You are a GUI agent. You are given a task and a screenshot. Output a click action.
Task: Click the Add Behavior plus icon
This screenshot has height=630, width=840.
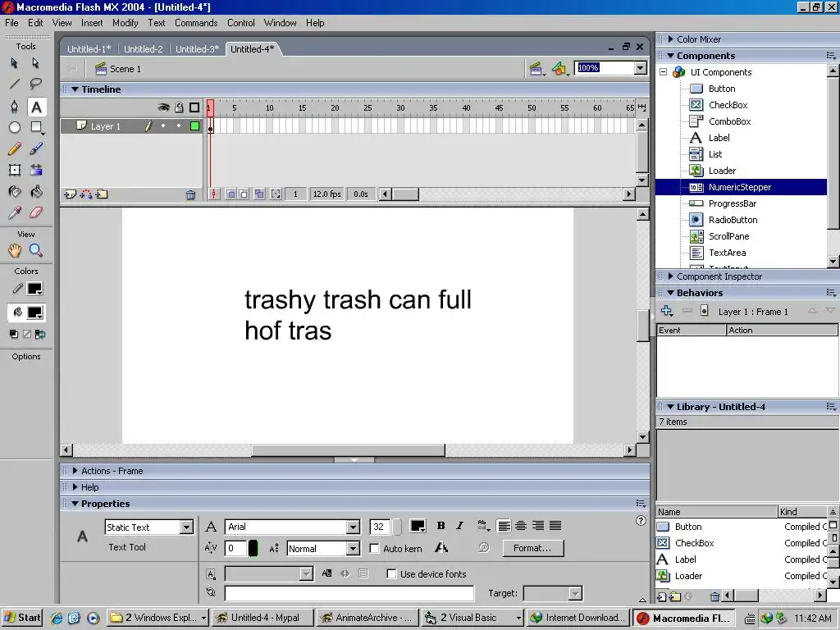point(667,311)
